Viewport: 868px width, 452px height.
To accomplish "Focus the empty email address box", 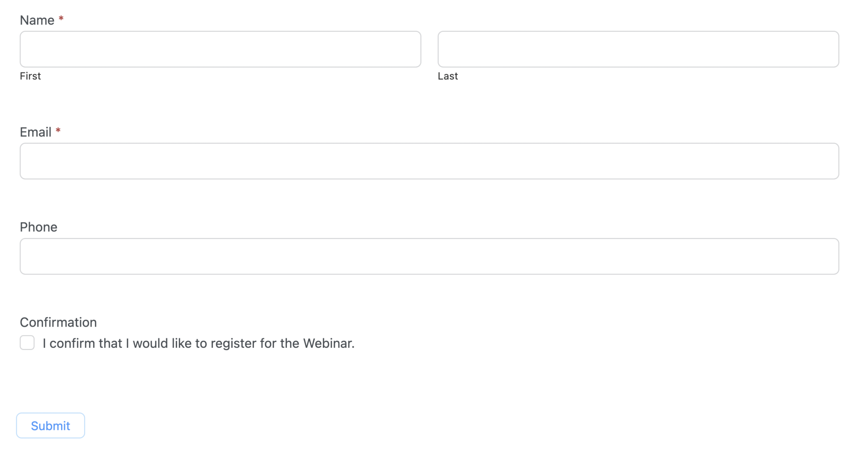I will (429, 161).
